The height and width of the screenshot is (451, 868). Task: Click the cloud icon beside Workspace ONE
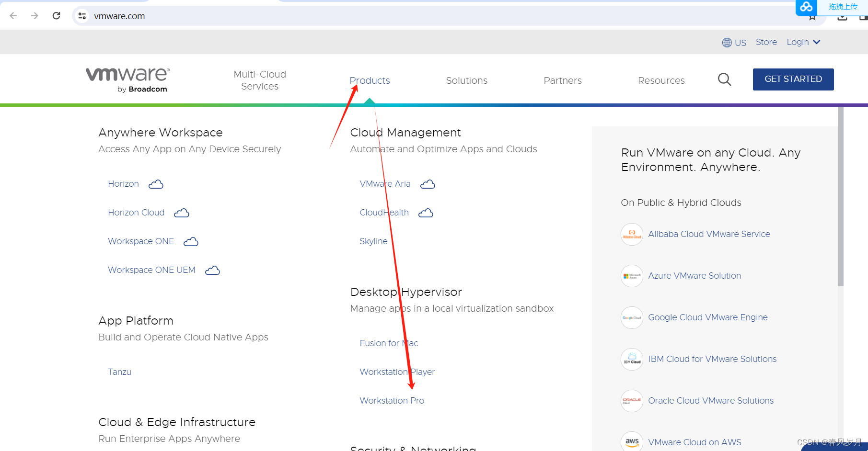[x=191, y=242]
